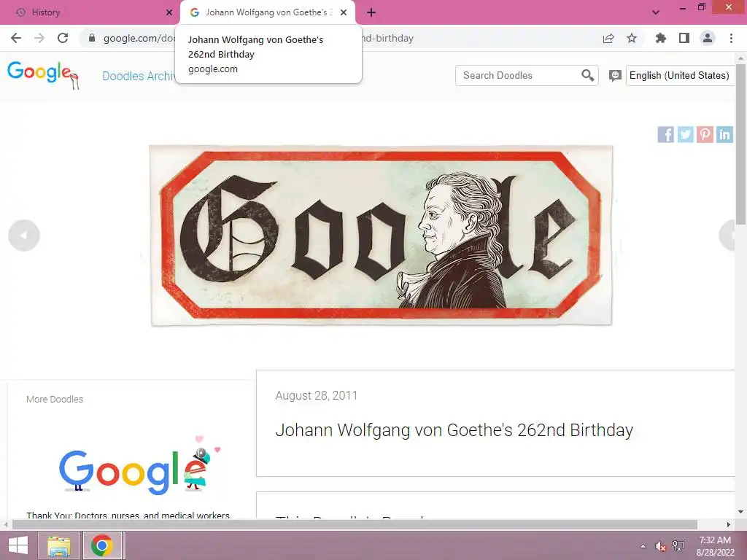Image resolution: width=747 pixels, height=560 pixels.
Task: Open the Thank You doctors doodle thumbnail
Action: point(139,466)
